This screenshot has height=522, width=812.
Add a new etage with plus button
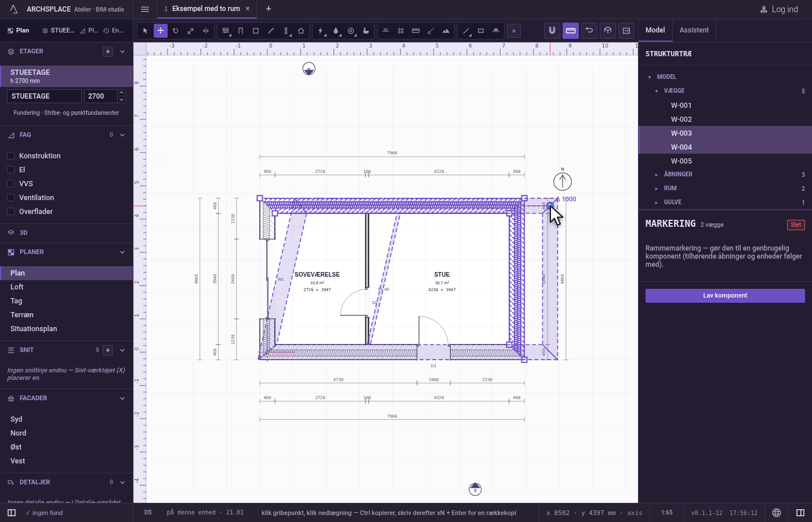(108, 52)
